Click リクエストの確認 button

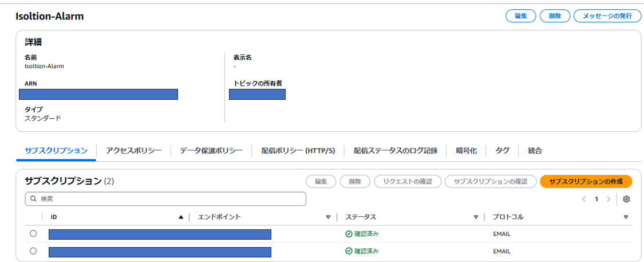point(408,181)
